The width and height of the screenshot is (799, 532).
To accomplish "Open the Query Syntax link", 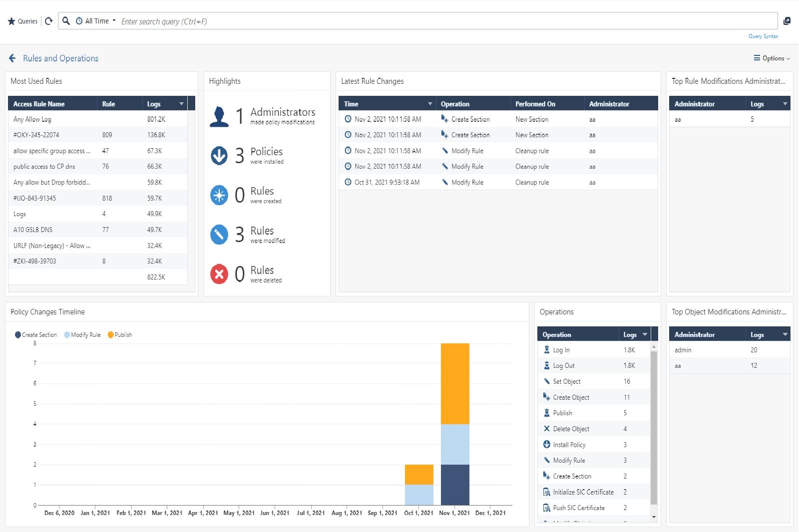I will tap(763, 36).
